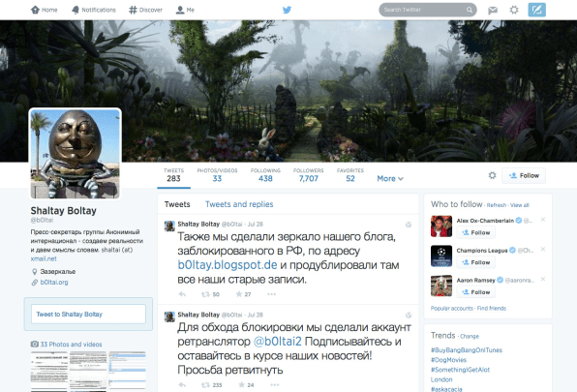Screen dimensions: 577x392
Task: Dismiss Alex Ox-Chamberlain suggestion
Action: [543, 220]
